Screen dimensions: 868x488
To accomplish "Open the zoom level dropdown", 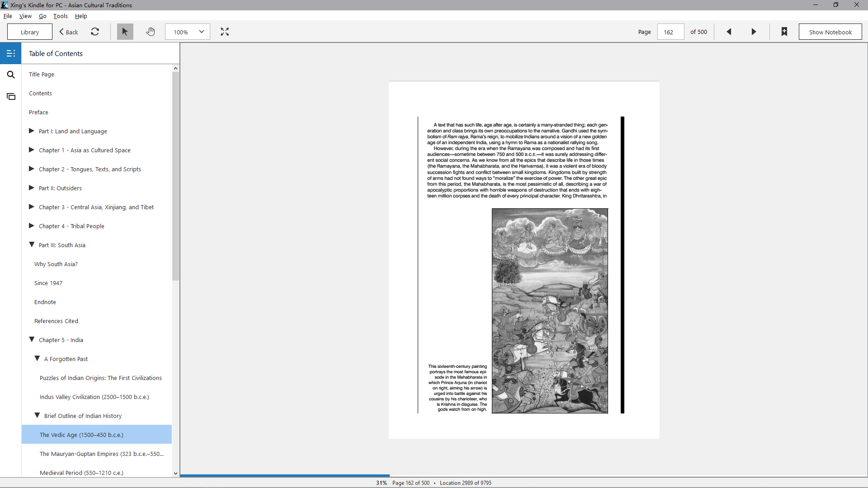I will pos(188,32).
